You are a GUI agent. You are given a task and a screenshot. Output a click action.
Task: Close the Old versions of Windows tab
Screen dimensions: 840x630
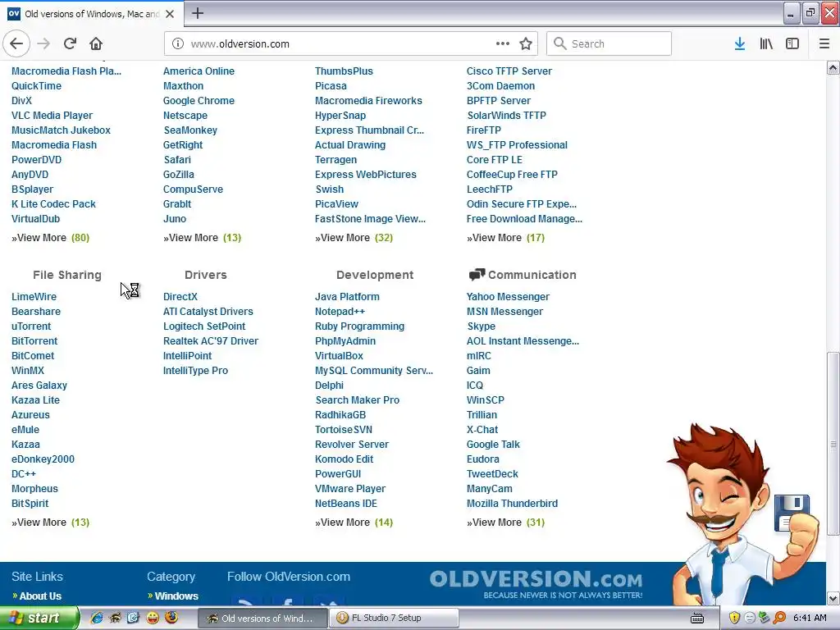tap(170, 14)
